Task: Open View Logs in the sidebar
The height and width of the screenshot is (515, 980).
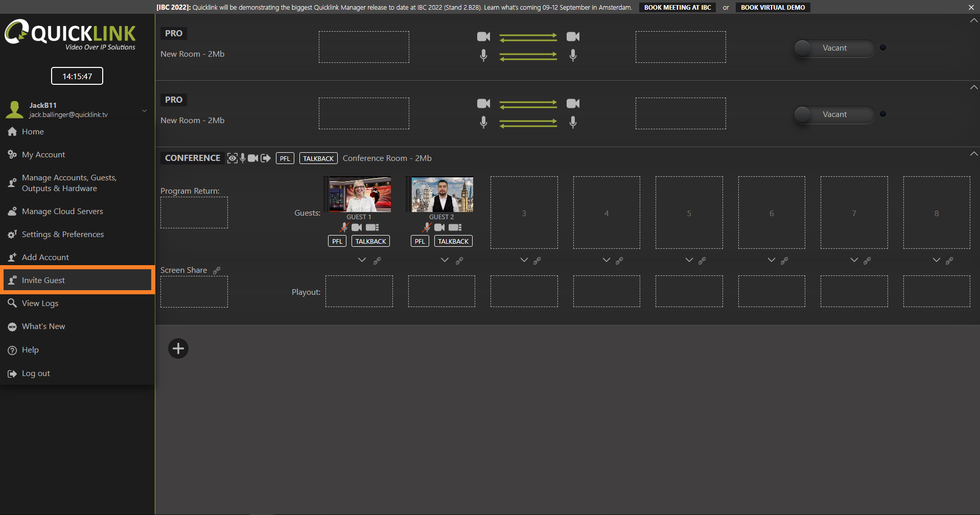Action: tap(77, 303)
